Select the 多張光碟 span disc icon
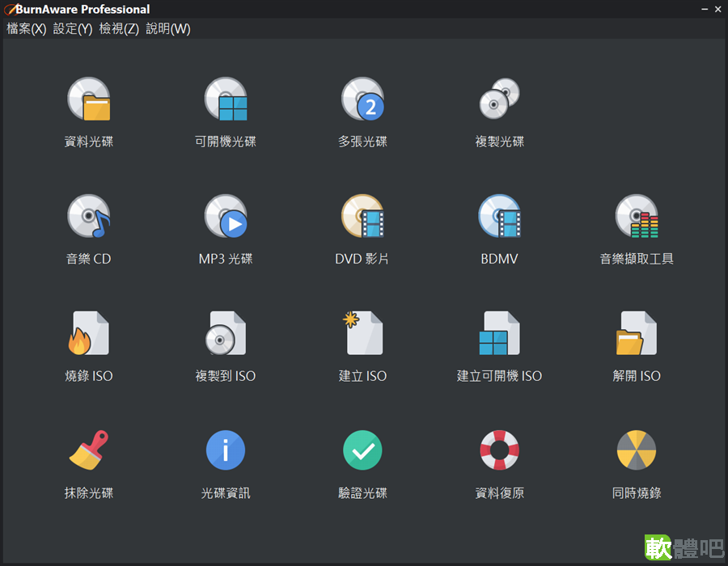 pyautogui.click(x=362, y=99)
